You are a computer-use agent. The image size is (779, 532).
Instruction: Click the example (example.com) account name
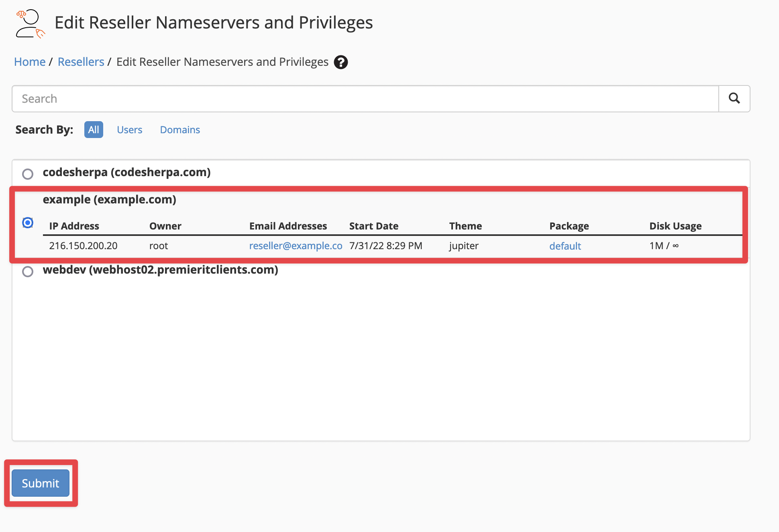pyautogui.click(x=110, y=199)
